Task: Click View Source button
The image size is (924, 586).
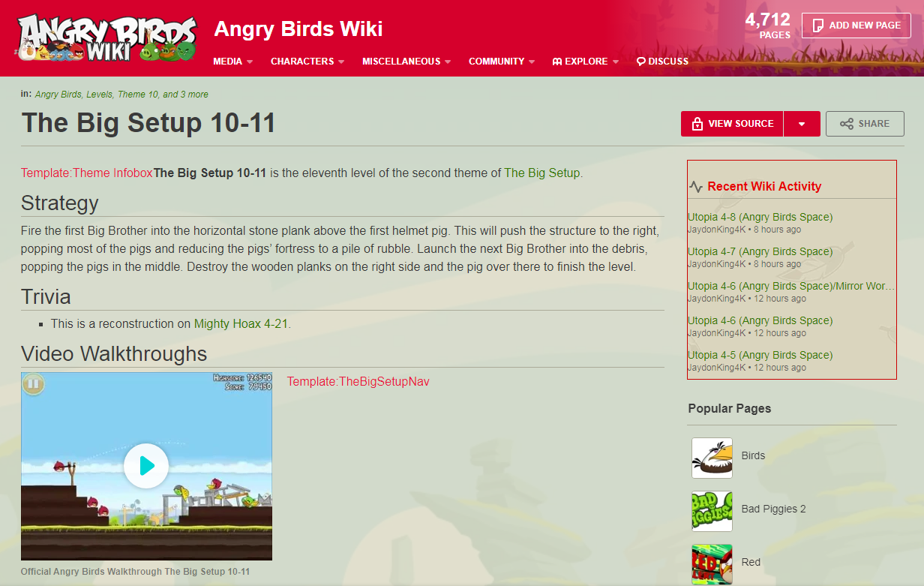Action: [732, 124]
